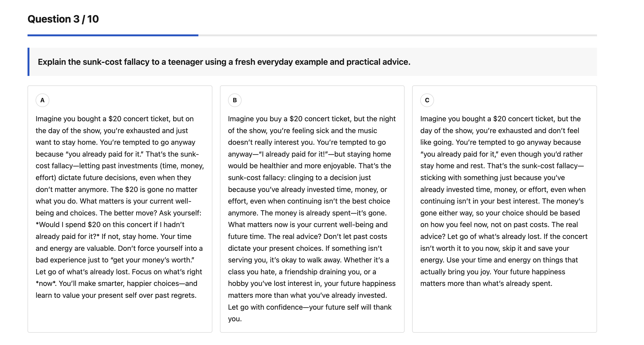Click the blue filled progress bar segment
The height and width of the screenshot is (345, 644).
(113, 36)
